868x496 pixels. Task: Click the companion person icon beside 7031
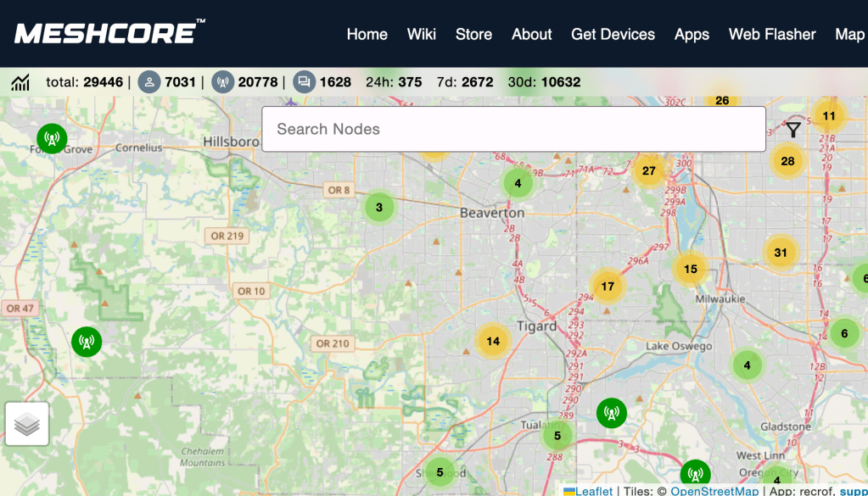pyautogui.click(x=149, y=82)
